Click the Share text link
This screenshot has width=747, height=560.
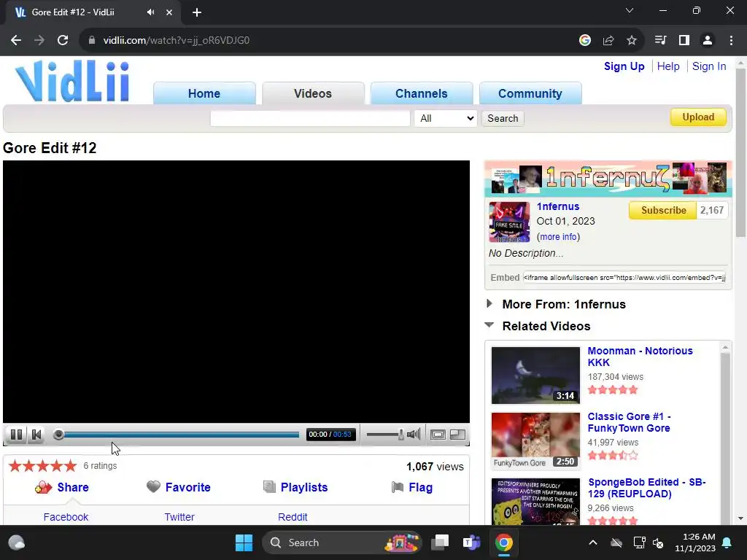coord(73,487)
